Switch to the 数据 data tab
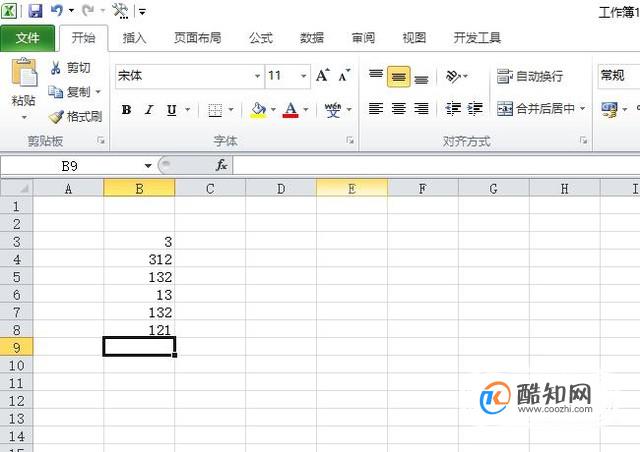The image size is (640, 452). click(x=312, y=38)
